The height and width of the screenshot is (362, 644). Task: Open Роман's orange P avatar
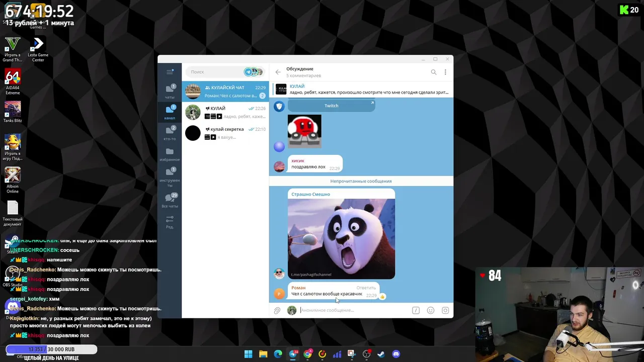click(279, 294)
